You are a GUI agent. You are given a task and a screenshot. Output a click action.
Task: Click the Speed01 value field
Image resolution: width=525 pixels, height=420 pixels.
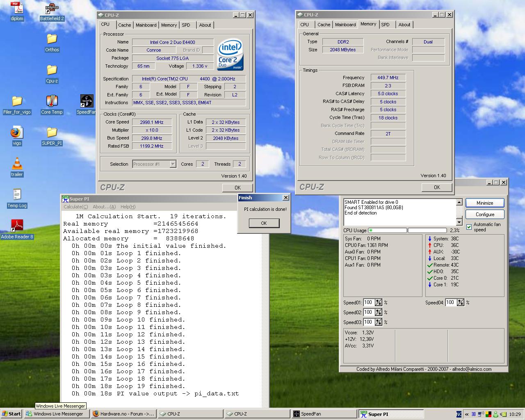pos(368,303)
